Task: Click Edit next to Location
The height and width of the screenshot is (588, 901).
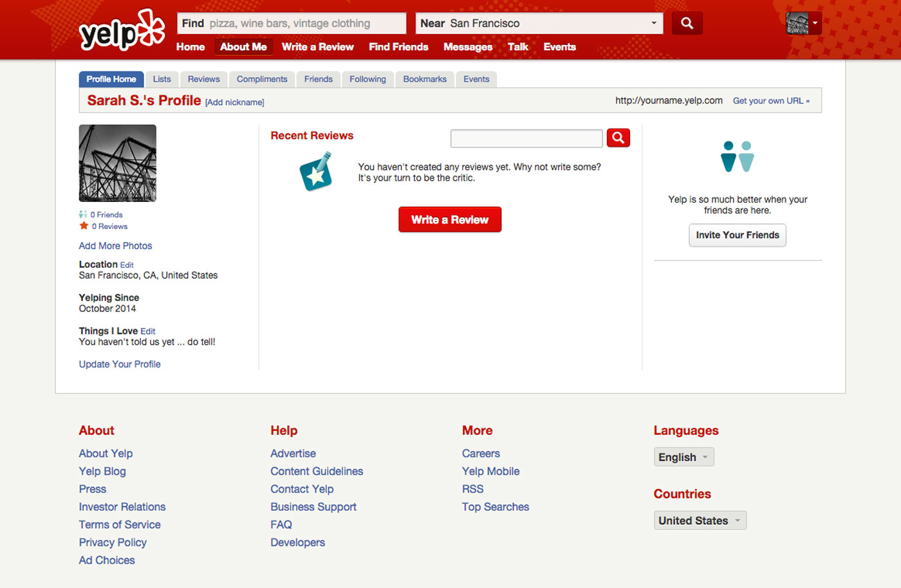Action: tap(127, 265)
